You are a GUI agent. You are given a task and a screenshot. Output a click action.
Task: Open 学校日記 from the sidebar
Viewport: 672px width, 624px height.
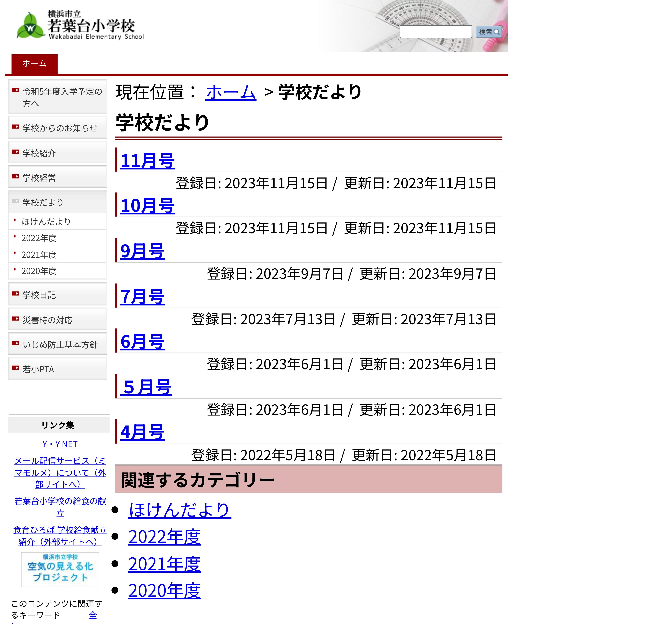39,295
